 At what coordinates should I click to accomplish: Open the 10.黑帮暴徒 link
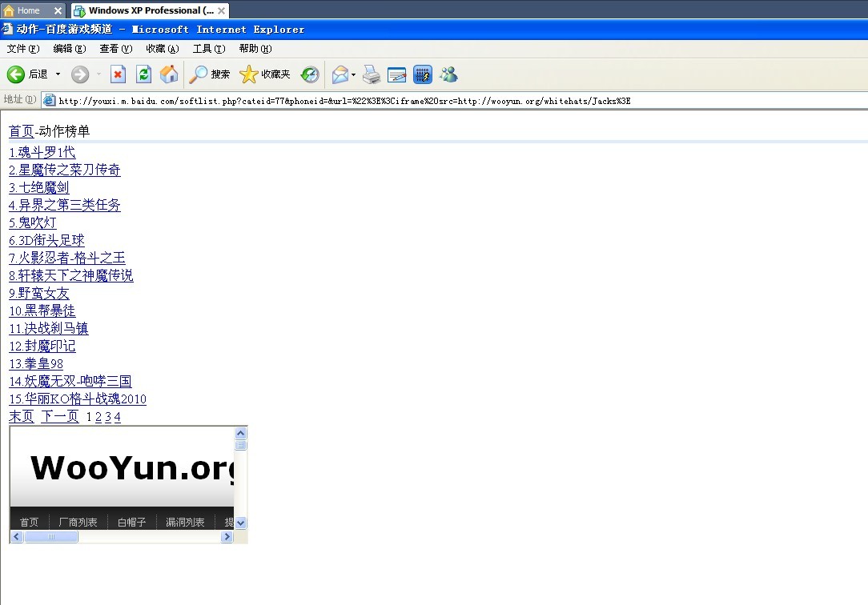[42, 311]
